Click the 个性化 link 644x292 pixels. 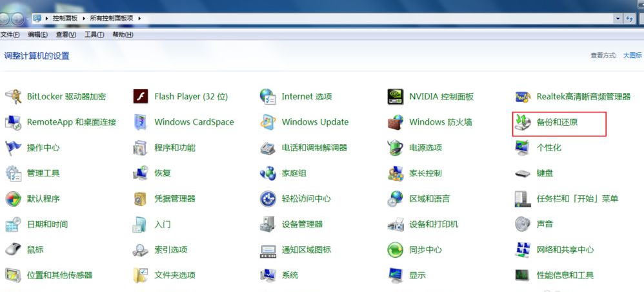point(548,148)
